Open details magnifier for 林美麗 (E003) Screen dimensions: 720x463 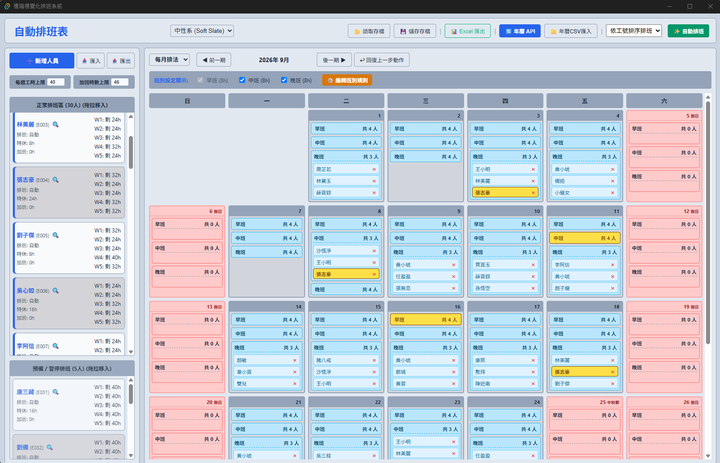tap(56, 124)
